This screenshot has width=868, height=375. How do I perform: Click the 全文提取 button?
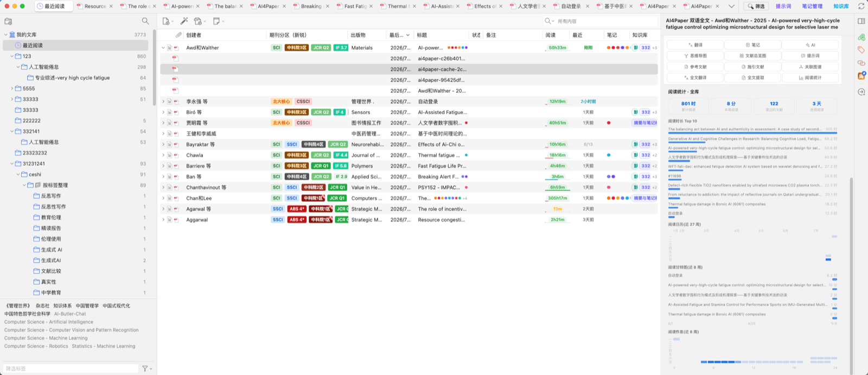(x=753, y=78)
